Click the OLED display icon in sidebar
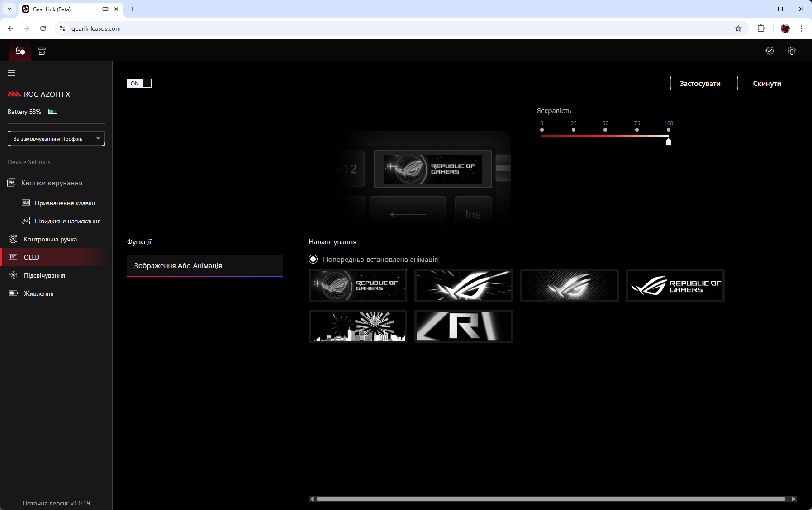 14,257
